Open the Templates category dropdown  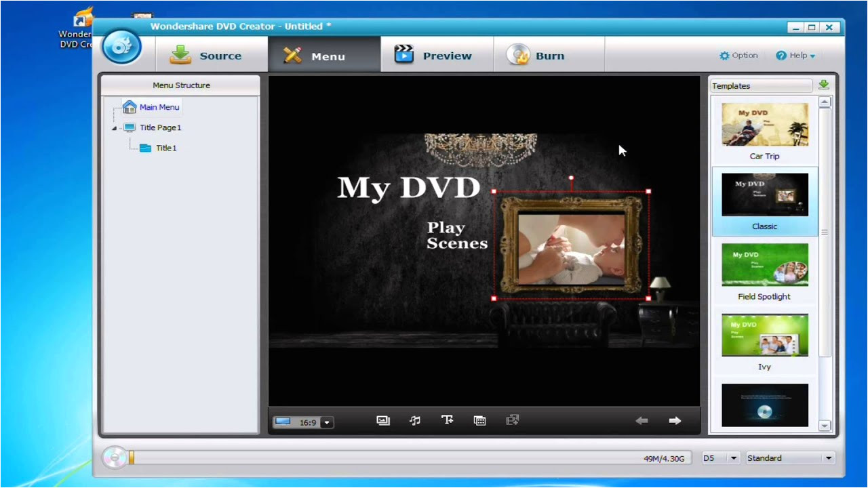pyautogui.click(x=761, y=86)
